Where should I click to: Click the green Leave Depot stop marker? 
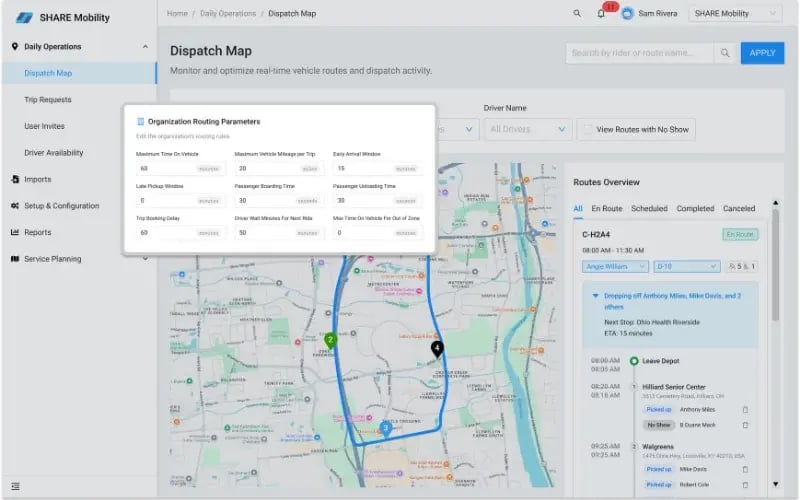[x=634, y=361]
